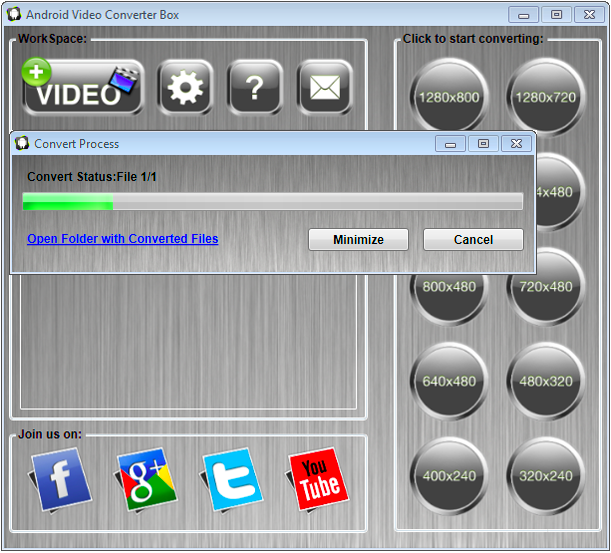Image resolution: width=611 pixels, height=553 pixels.
Task: Pick the 320x240 resolution button
Action: click(x=546, y=476)
